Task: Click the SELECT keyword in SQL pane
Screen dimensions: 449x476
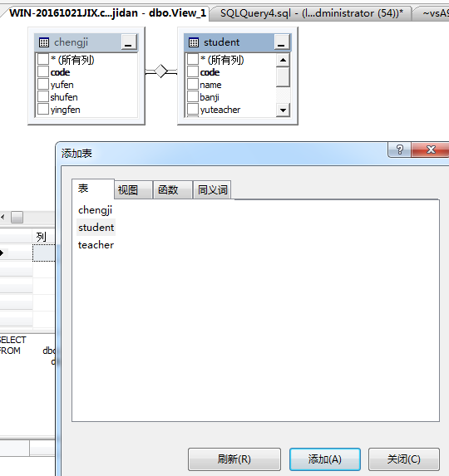Action: [12, 340]
